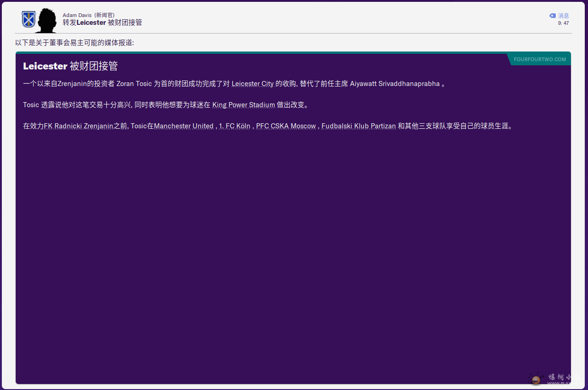
Task: Open the Manchester United club link
Action: click(x=184, y=126)
